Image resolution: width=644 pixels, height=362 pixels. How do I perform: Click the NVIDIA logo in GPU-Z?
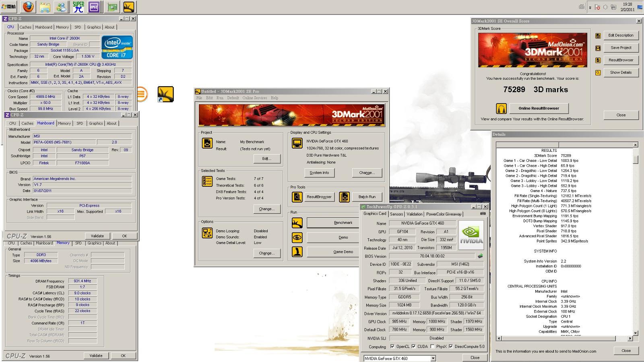click(x=471, y=235)
